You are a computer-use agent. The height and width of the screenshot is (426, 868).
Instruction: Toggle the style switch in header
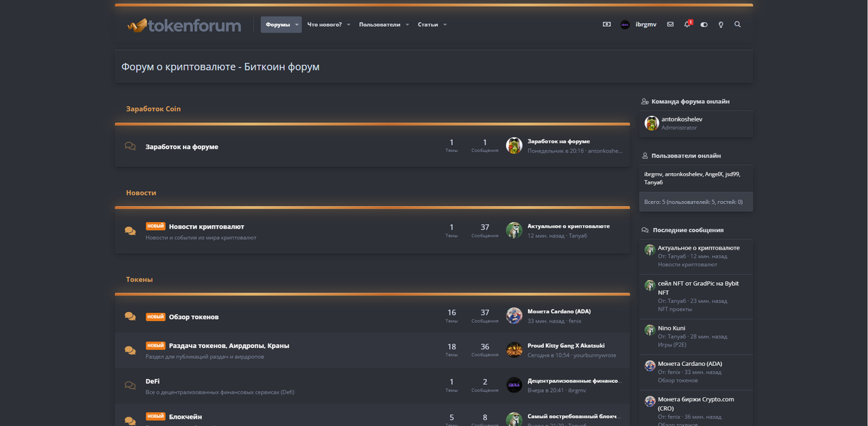click(x=704, y=25)
